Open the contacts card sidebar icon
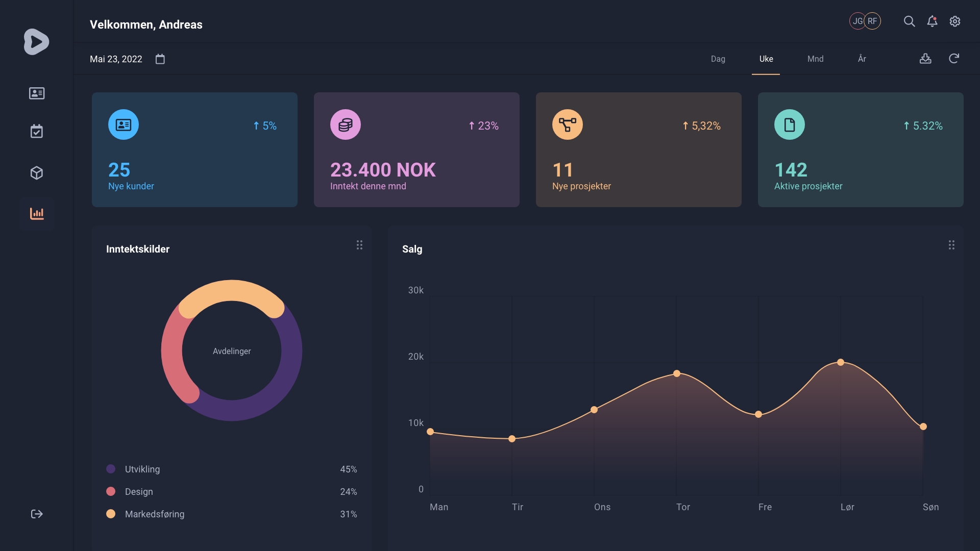The width and height of the screenshot is (980, 551). pos(37,93)
